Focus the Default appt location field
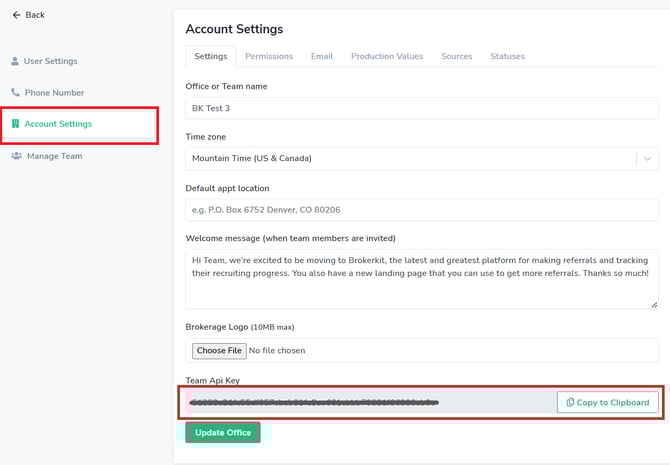The image size is (670, 465). [421, 210]
